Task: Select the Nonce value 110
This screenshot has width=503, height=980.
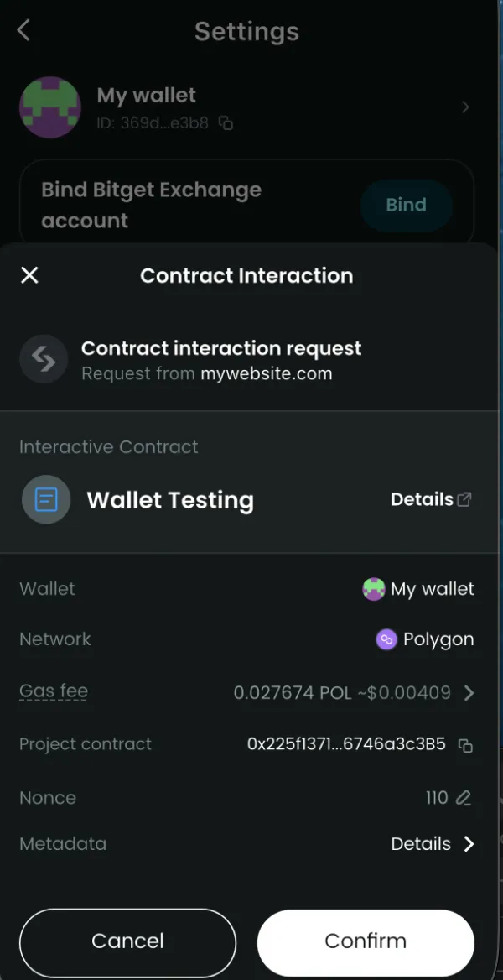Action: coord(435,798)
